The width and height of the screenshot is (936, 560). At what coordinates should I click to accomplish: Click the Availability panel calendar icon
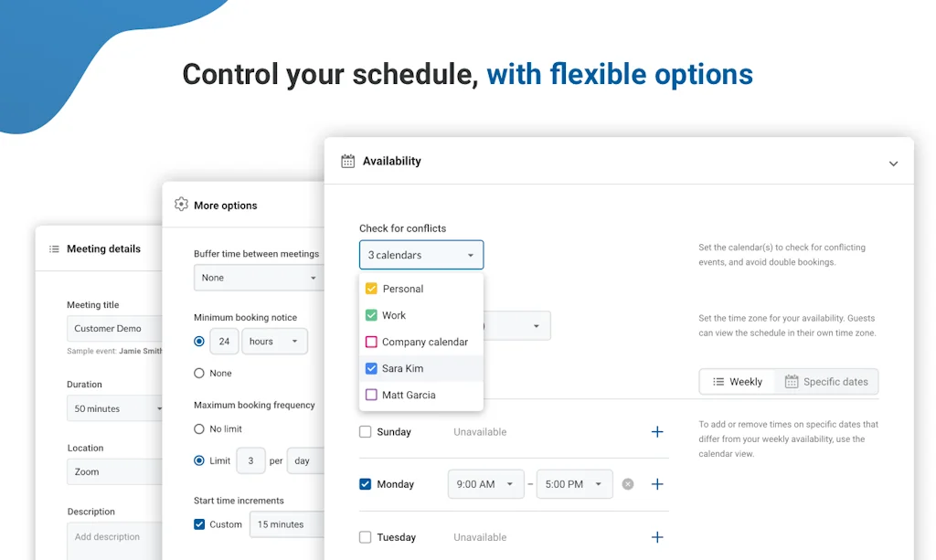tap(347, 160)
